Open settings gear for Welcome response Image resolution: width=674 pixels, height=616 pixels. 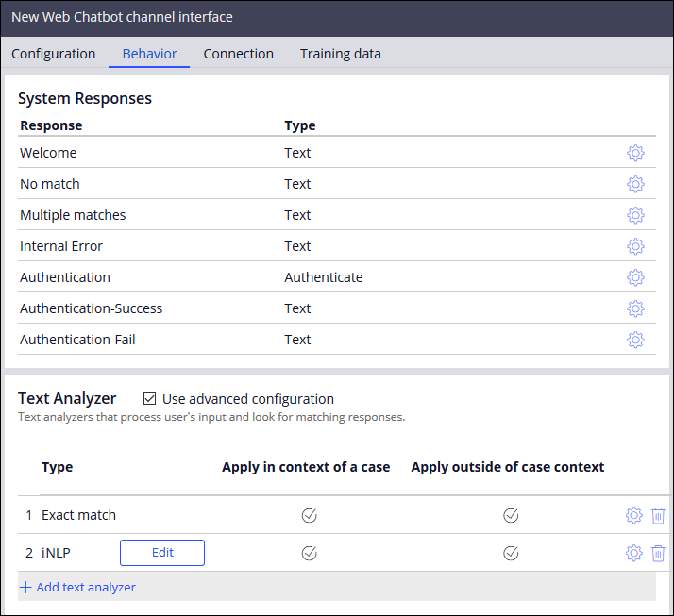point(635,153)
